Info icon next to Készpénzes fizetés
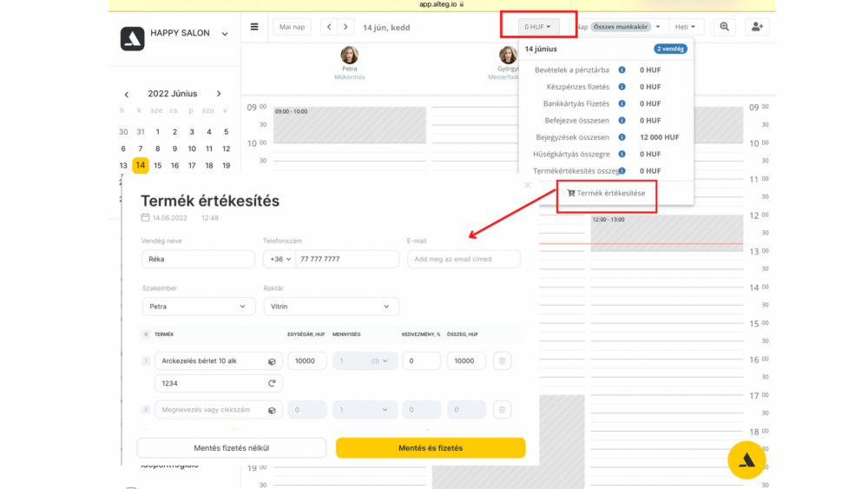The height and width of the screenshot is (489, 868). [x=621, y=87]
